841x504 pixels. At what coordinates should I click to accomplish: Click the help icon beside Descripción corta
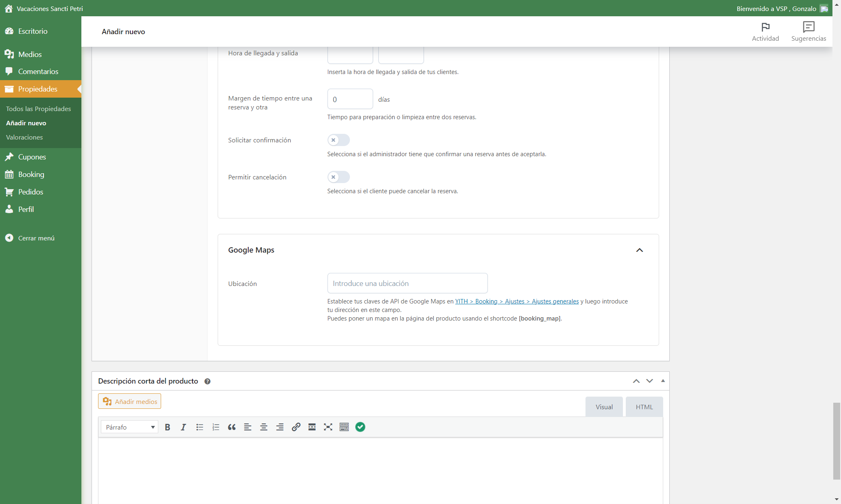point(208,381)
